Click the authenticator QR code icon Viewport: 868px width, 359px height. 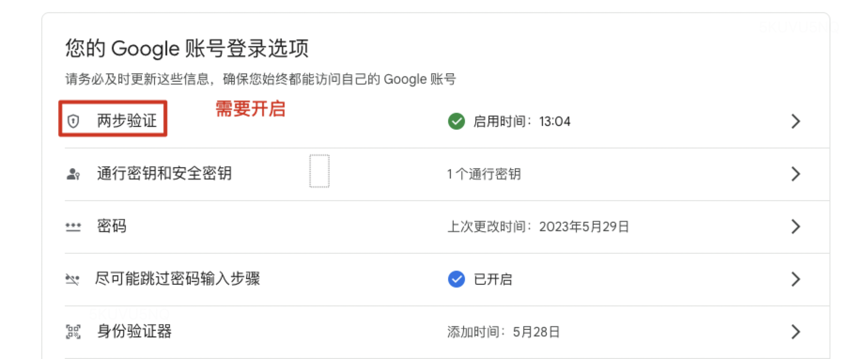[x=73, y=332]
